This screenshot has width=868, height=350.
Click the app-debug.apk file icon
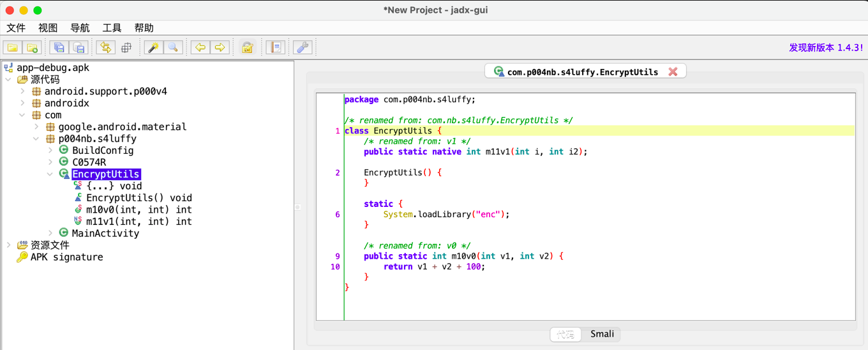[x=8, y=68]
